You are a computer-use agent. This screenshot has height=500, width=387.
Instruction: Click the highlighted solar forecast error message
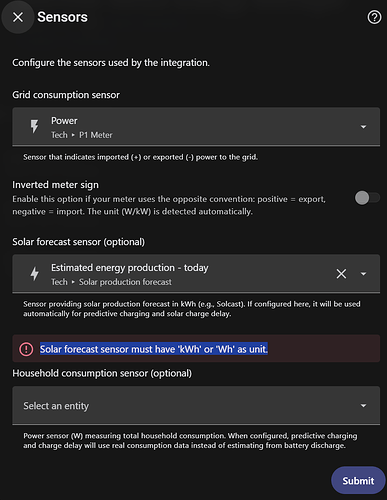tap(154, 349)
